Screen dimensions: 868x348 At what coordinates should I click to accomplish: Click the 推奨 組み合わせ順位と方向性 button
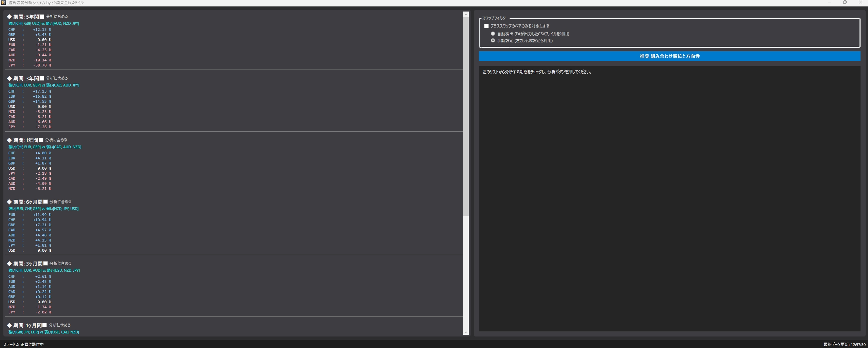click(x=669, y=56)
